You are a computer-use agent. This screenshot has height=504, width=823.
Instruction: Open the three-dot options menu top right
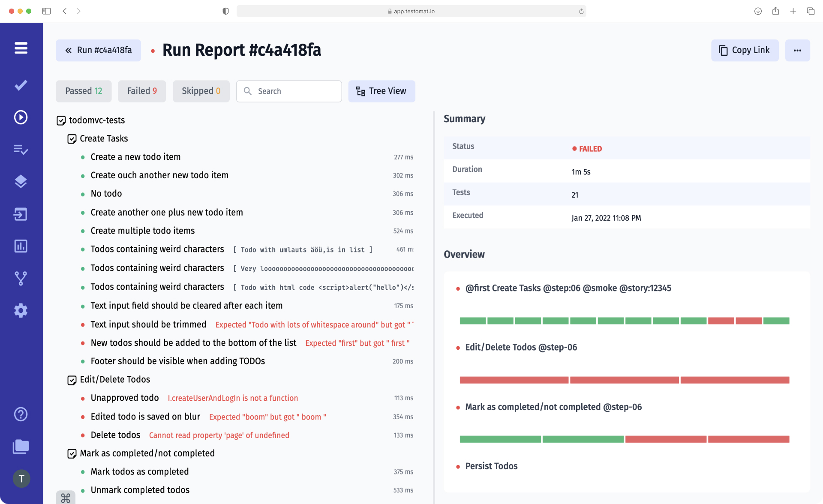pos(798,50)
